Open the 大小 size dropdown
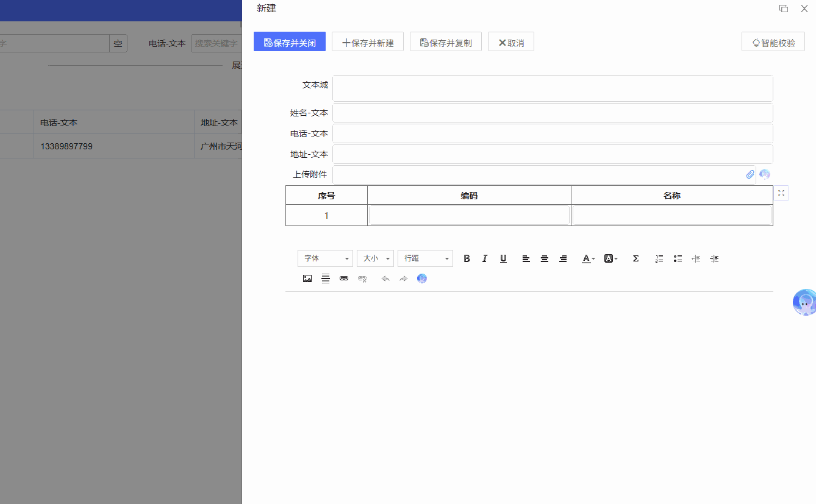 pos(375,258)
